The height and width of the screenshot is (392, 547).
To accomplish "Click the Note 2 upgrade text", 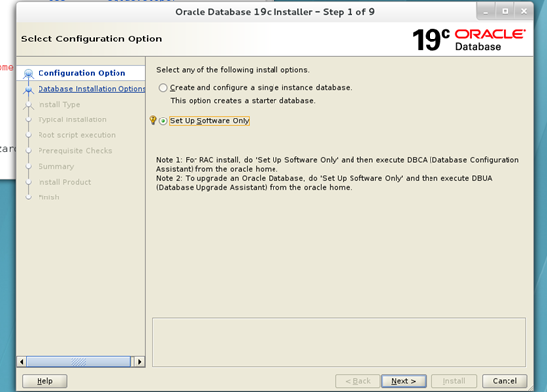I will click(324, 183).
